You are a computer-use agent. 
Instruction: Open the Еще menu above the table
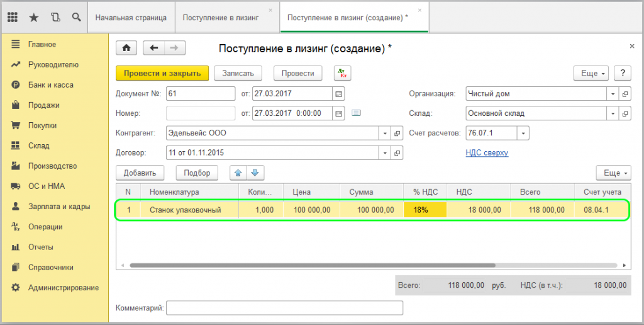(613, 173)
